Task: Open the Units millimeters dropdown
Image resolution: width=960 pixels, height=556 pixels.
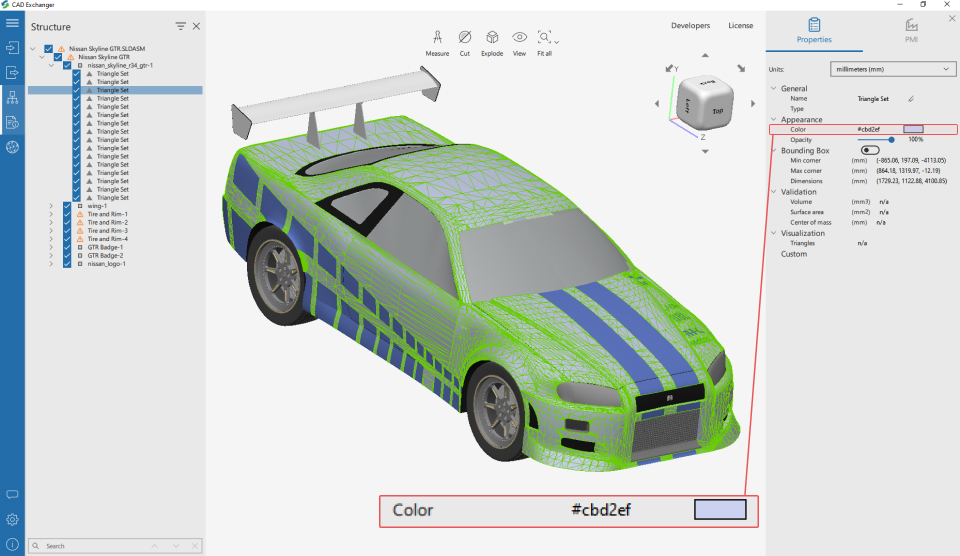Action: point(892,69)
